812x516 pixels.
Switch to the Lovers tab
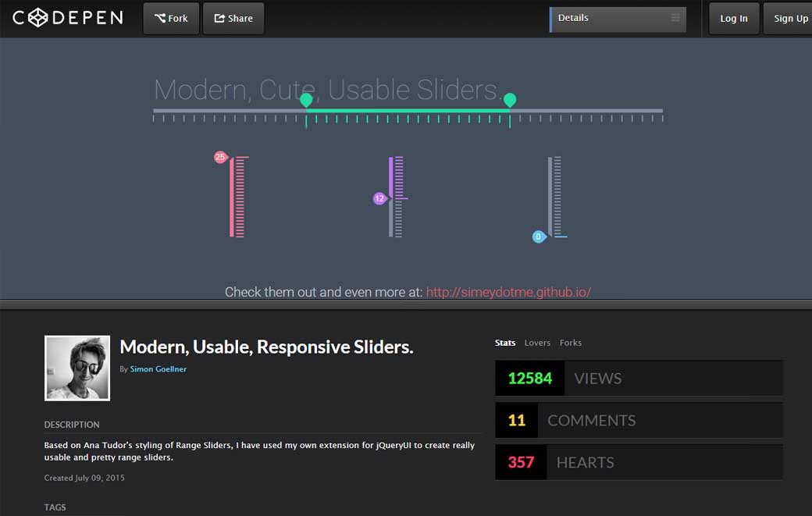(x=537, y=343)
